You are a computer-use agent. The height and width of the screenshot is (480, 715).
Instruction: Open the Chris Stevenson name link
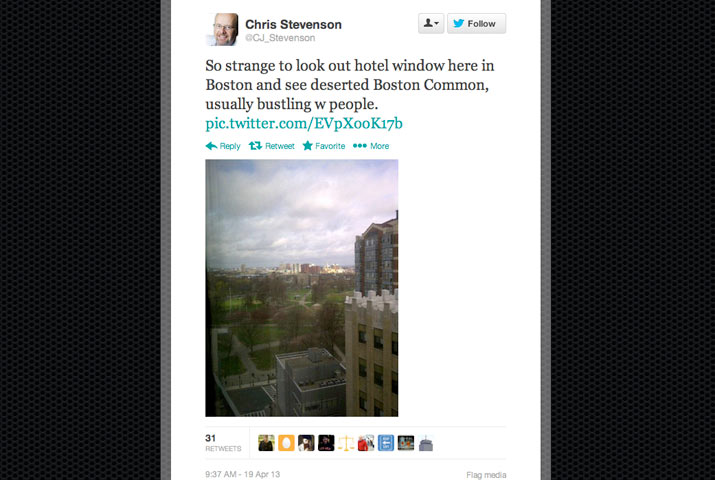pyautogui.click(x=293, y=25)
